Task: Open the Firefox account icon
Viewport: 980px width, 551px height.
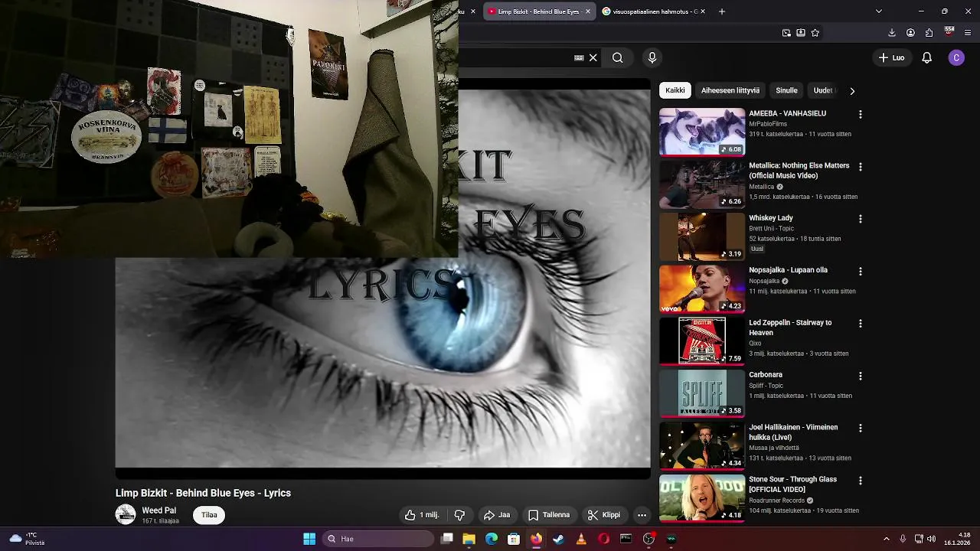Action: 910,33
